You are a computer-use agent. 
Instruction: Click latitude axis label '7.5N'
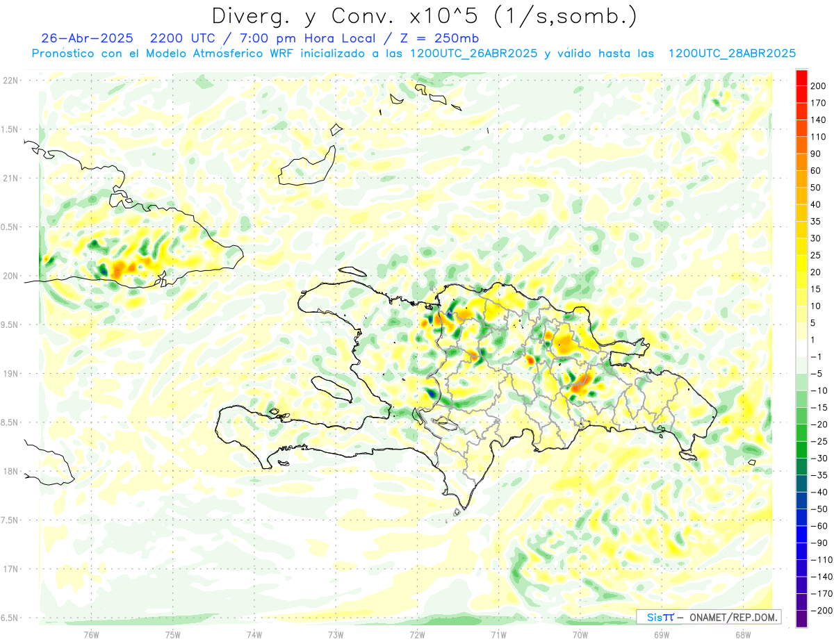(x=9, y=520)
